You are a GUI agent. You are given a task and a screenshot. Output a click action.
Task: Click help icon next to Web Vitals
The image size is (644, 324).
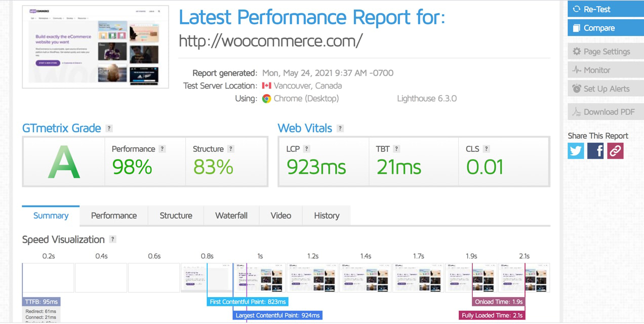(x=340, y=129)
